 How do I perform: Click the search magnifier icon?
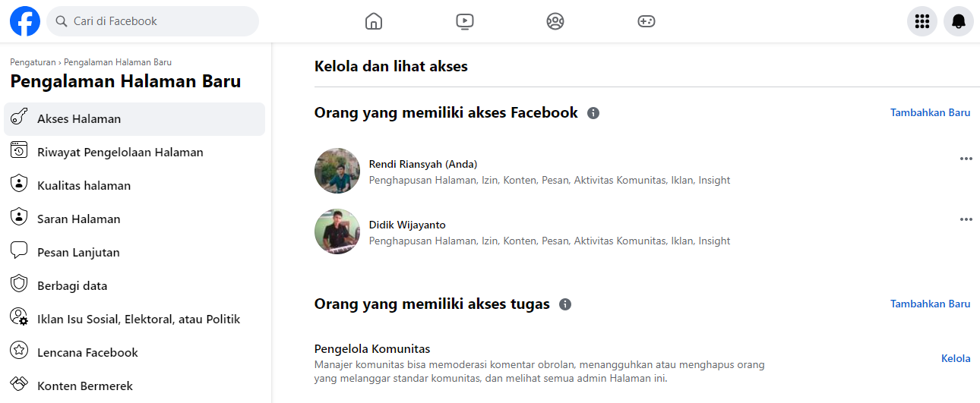point(61,21)
